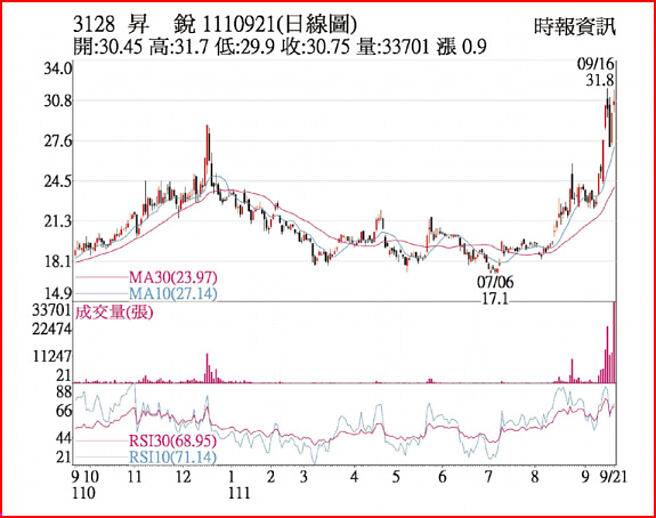The height and width of the screenshot is (518, 656).
Task: Click the '成交量(張)' volume panel label
Action: coord(114,313)
